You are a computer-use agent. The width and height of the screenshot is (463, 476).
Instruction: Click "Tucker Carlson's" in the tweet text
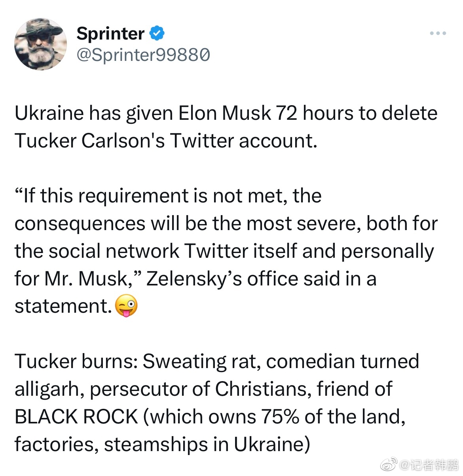(89, 141)
